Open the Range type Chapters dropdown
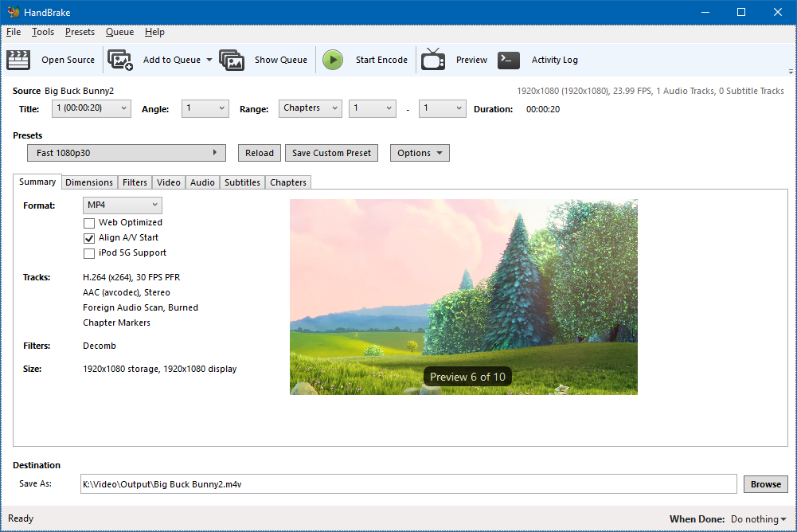797x532 pixels. [310, 108]
